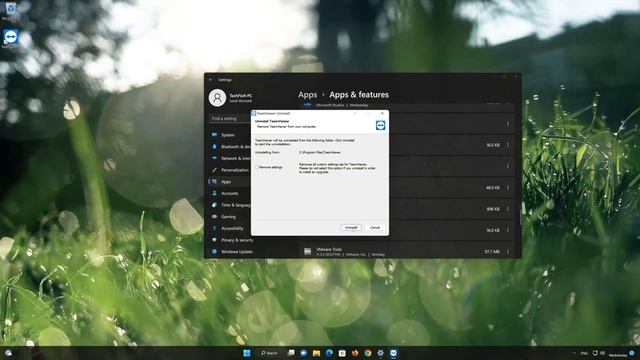Click the VMware Tools app entry

coord(407,251)
